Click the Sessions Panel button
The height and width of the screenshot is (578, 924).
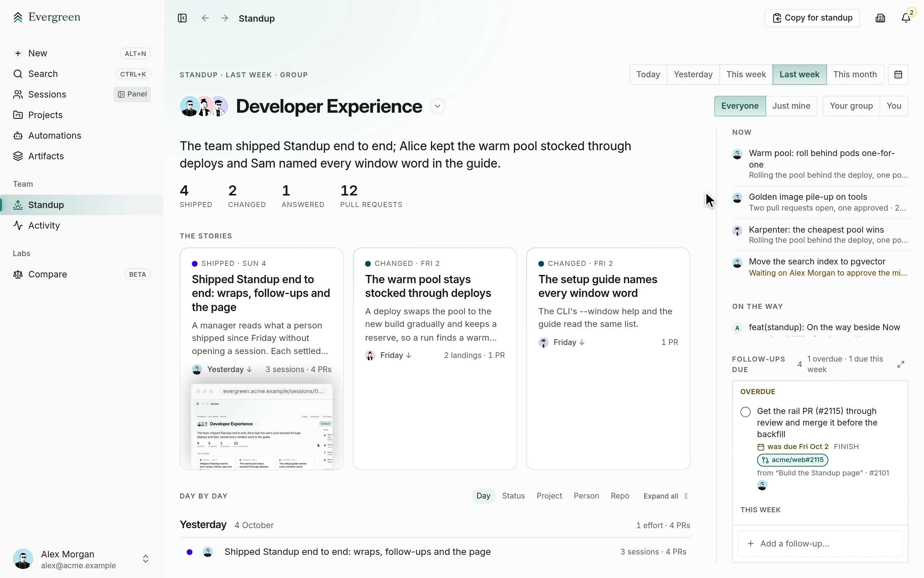coord(132,94)
